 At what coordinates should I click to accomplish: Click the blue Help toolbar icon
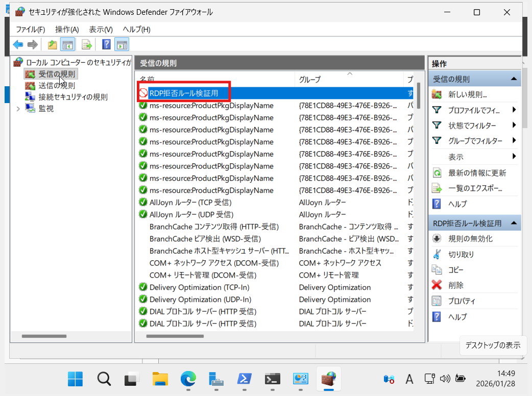tap(106, 44)
